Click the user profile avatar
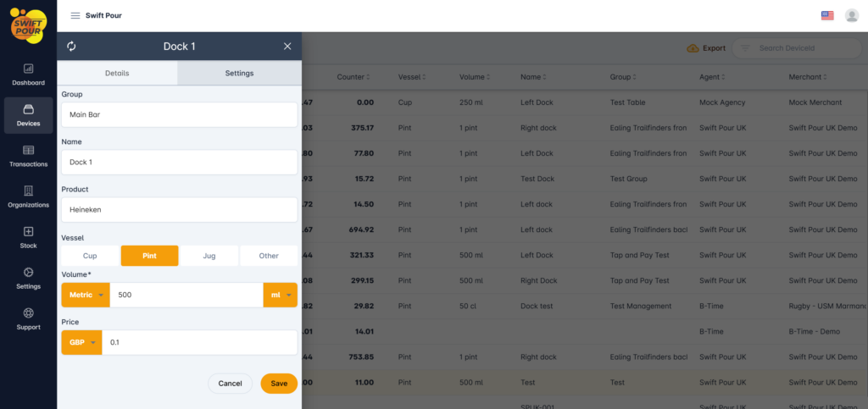This screenshot has width=868, height=409. pyautogui.click(x=852, y=15)
